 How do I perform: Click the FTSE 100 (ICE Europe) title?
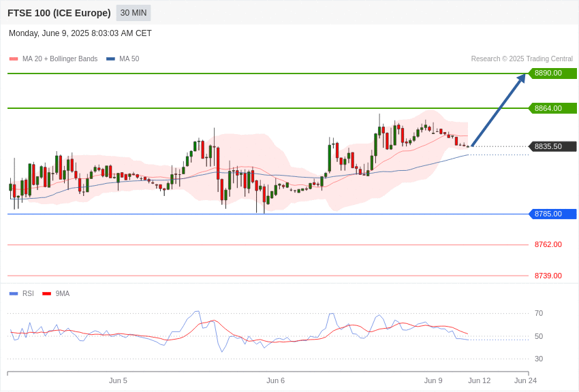(x=59, y=13)
